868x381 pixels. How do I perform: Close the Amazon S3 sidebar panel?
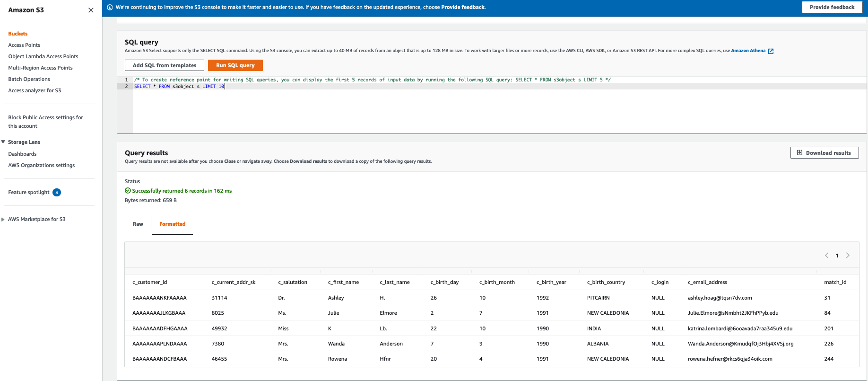pyautogui.click(x=91, y=10)
